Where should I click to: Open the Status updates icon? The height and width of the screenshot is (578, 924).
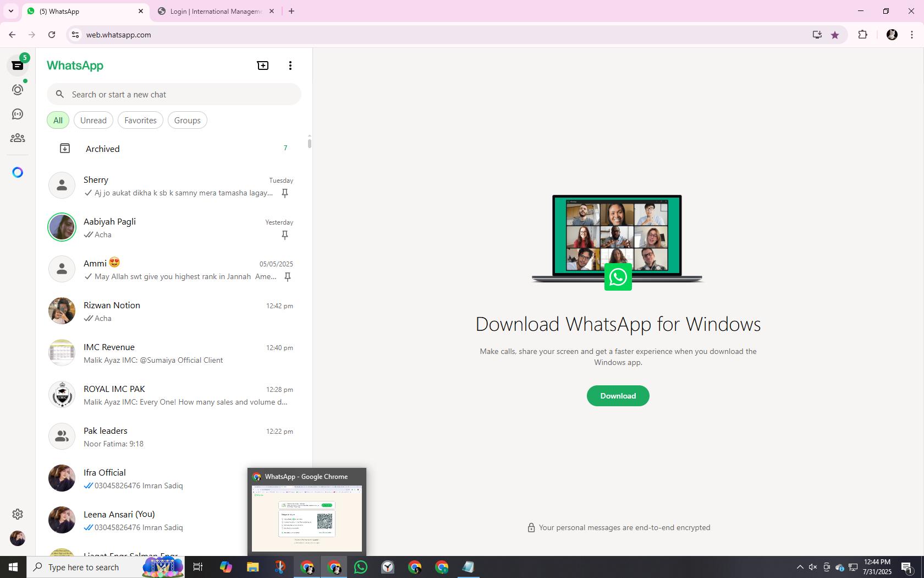(18, 90)
